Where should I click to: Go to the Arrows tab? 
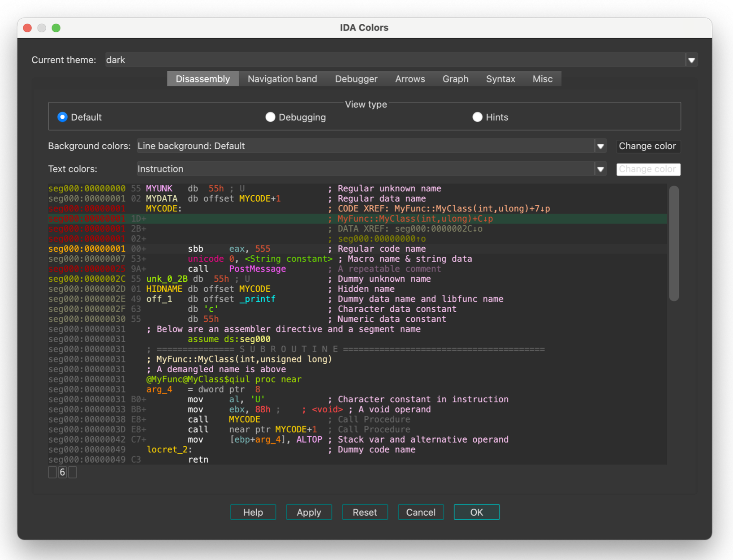point(410,79)
